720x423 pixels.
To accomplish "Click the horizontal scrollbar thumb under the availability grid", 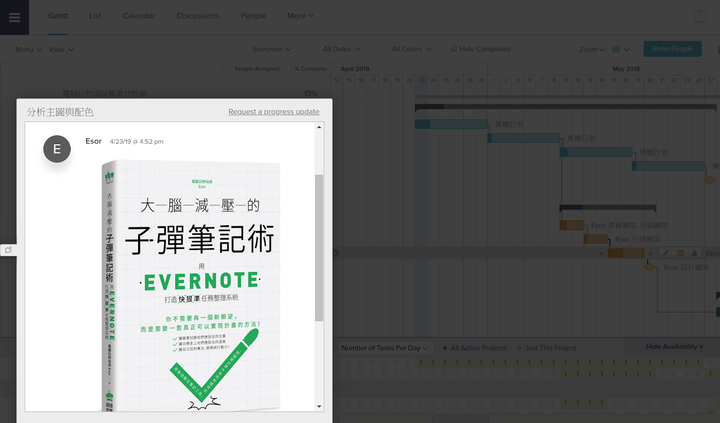I will (461, 419).
